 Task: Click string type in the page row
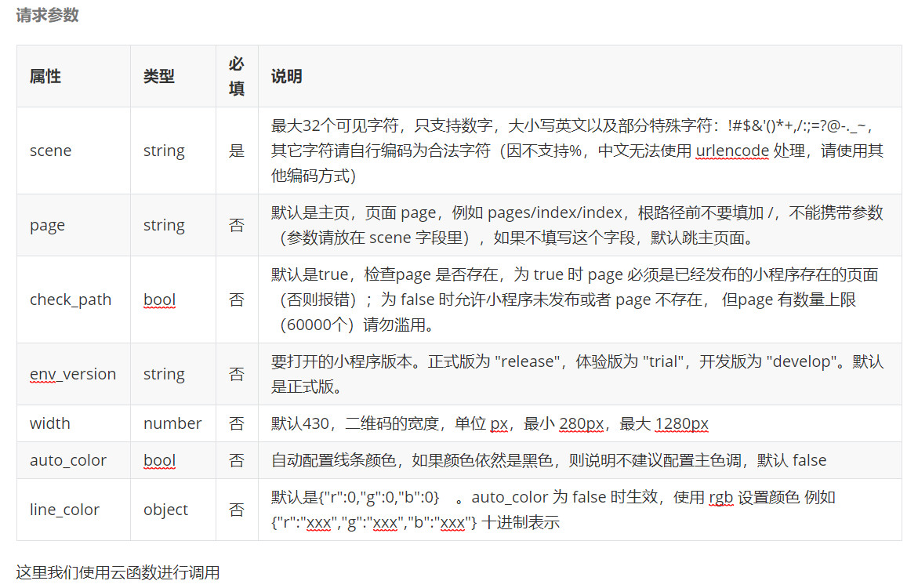164,226
